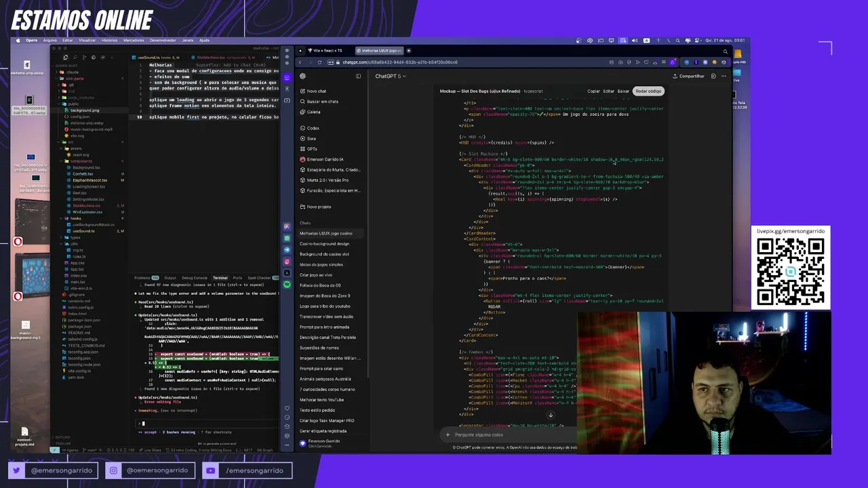Open the Search view in VS Code
868x488 pixels.
(75, 58)
